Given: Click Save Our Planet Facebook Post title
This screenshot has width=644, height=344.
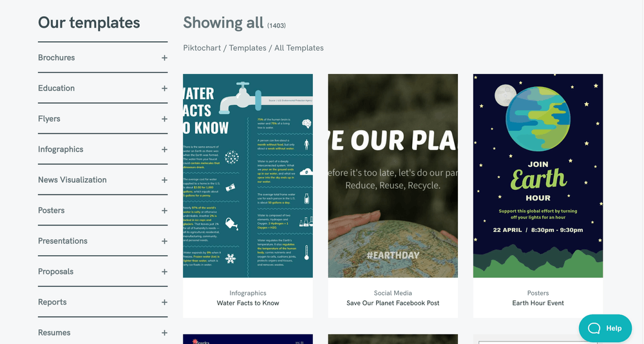Looking at the screenshot, I should 393,303.
